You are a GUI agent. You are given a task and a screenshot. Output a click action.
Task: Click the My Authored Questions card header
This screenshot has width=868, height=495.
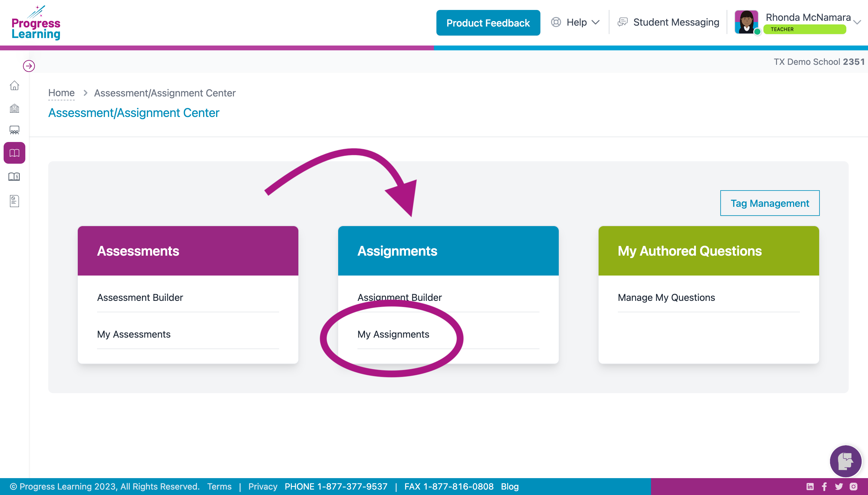click(709, 251)
